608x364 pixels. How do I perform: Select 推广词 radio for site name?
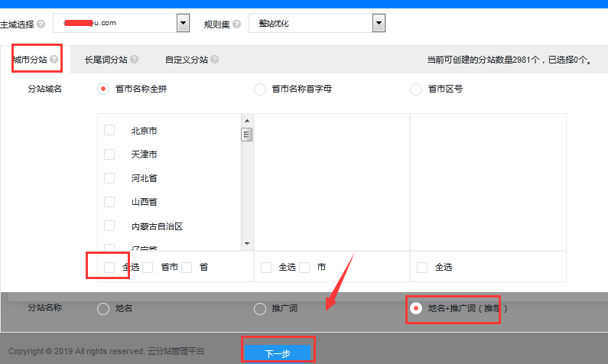point(259,309)
